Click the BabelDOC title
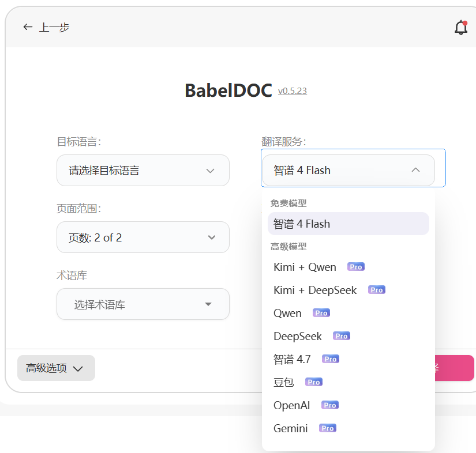This screenshot has width=476, height=453. point(228,90)
